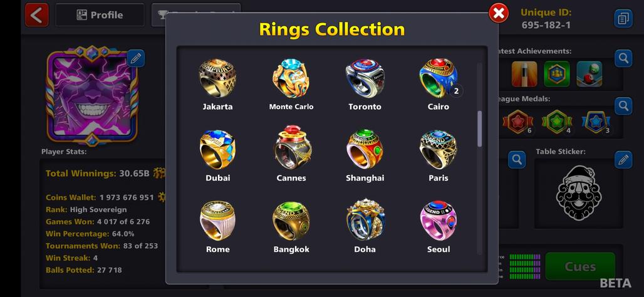The width and height of the screenshot is (644, 297).
Task: Click the Rings Collection scrollbar
Action: (480, 128)
